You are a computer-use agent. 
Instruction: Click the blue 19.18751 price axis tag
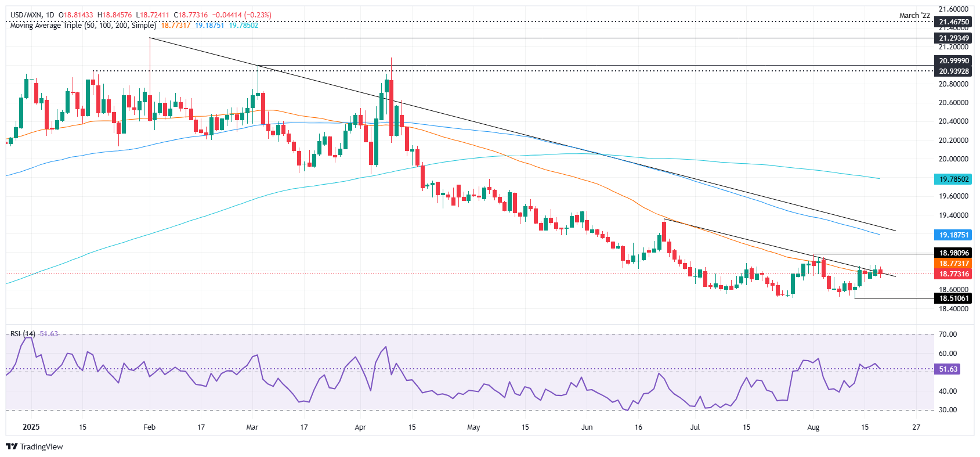[954, 235]
